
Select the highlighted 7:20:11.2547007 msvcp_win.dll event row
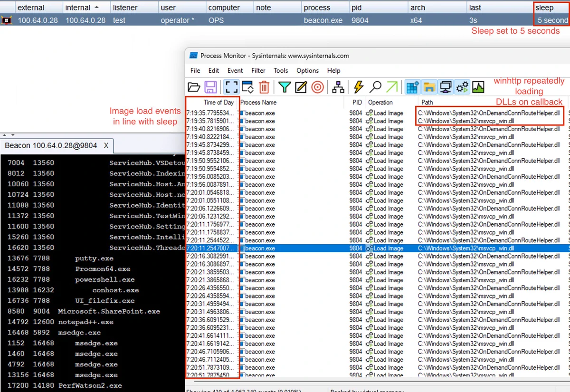coord(378,248)
